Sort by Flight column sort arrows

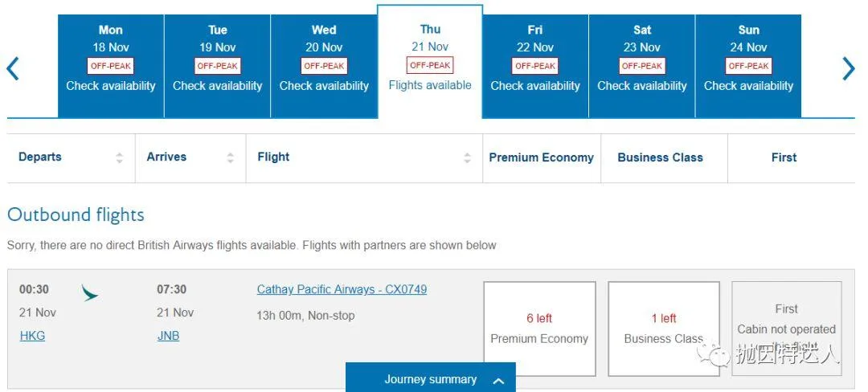[467, 157]
